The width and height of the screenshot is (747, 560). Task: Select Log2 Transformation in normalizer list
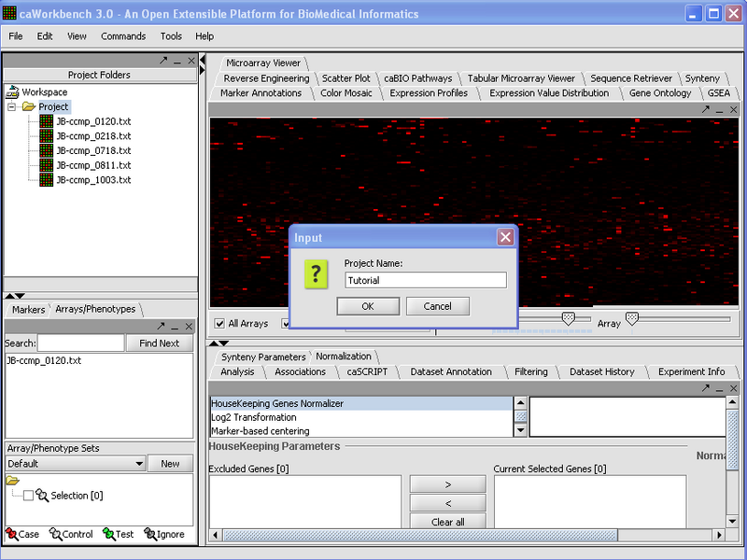[x=252, y=417]
